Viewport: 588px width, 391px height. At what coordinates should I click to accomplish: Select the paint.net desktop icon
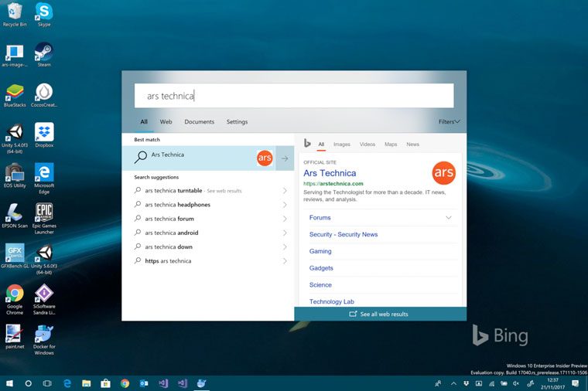click(15, 337)
